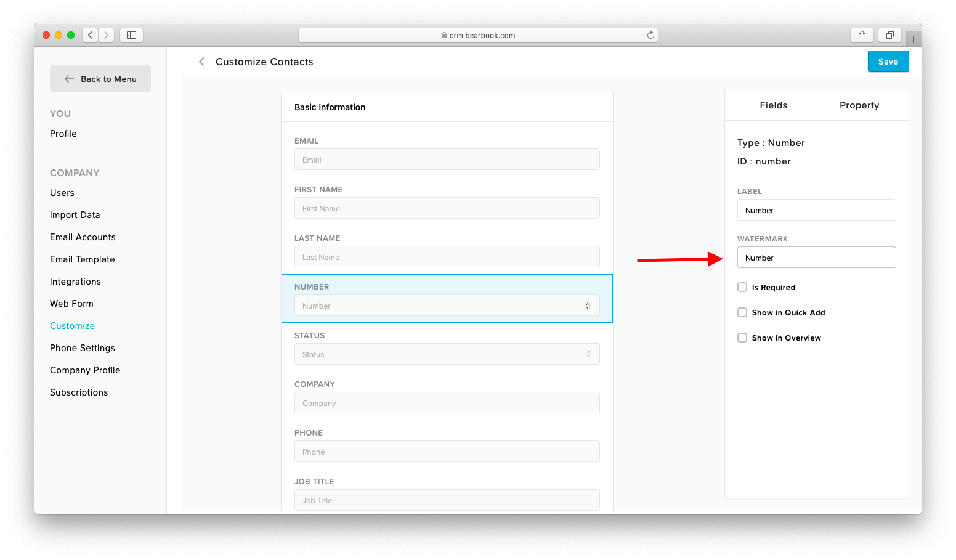
Task: Click the Number field stepper arrows
Action: (587, 306)
